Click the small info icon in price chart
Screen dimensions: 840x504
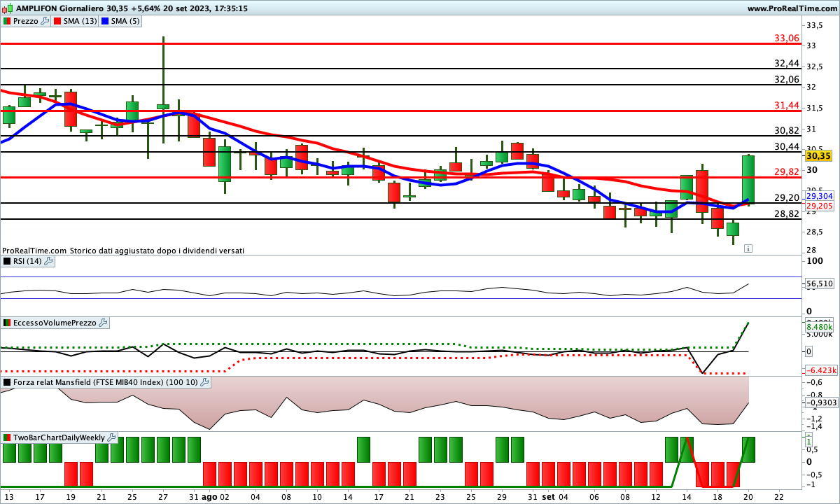[748, 248]
